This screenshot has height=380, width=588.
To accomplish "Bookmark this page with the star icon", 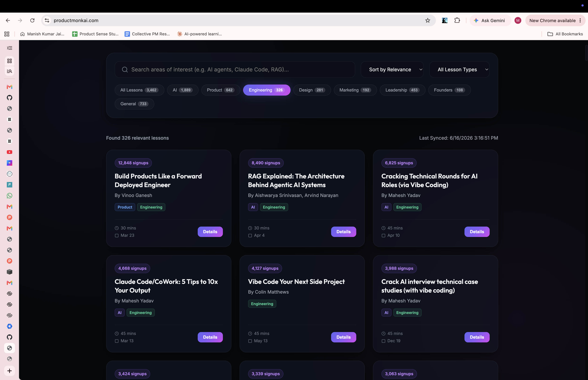I will [x=428, y=20].
